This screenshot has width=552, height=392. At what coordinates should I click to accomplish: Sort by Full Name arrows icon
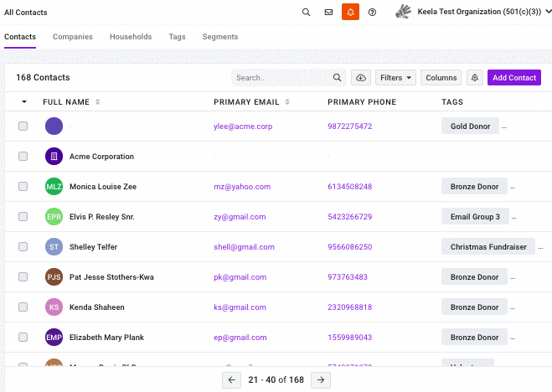[x=97, y=101]
